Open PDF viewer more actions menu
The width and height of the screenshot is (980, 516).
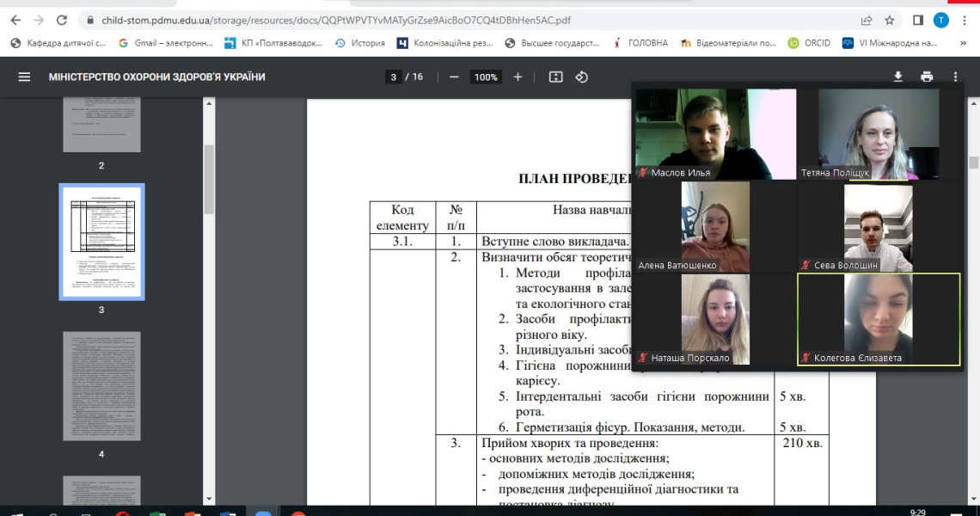pos(955,77)
